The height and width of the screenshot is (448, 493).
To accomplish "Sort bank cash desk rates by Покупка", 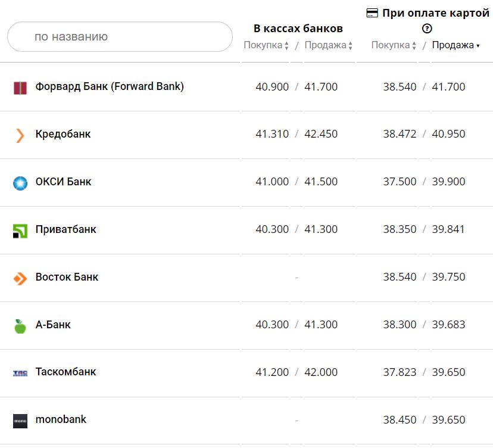I will (x=266, y=45).
